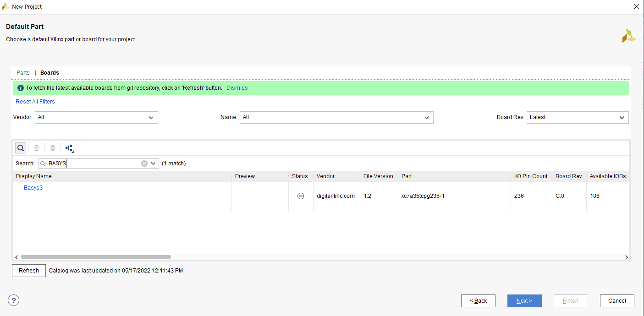This screenshot has width=644, height=316.
Task: Toggle the search bar magnifier toolbar icon
Action: (x=21, y=148)
